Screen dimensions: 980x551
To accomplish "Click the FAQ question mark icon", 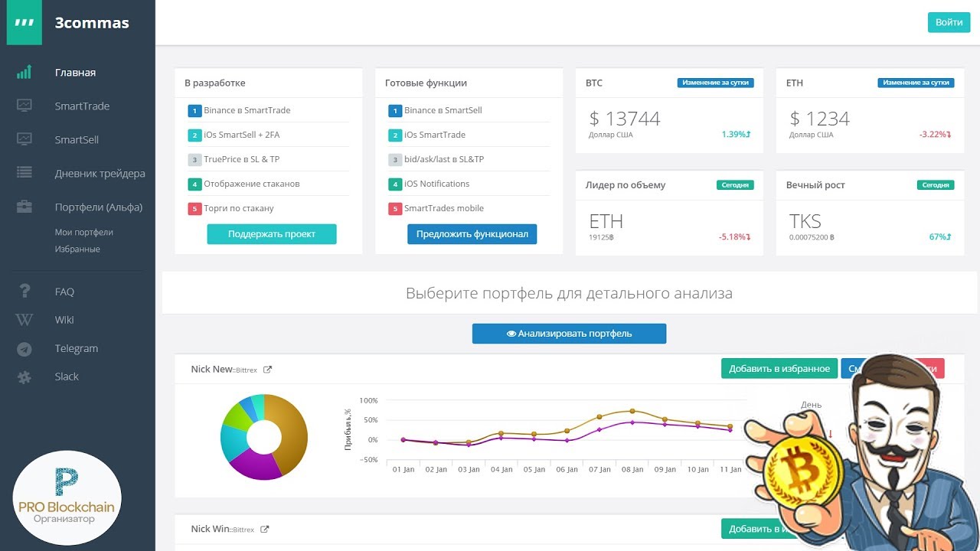I will click(24, 292).
